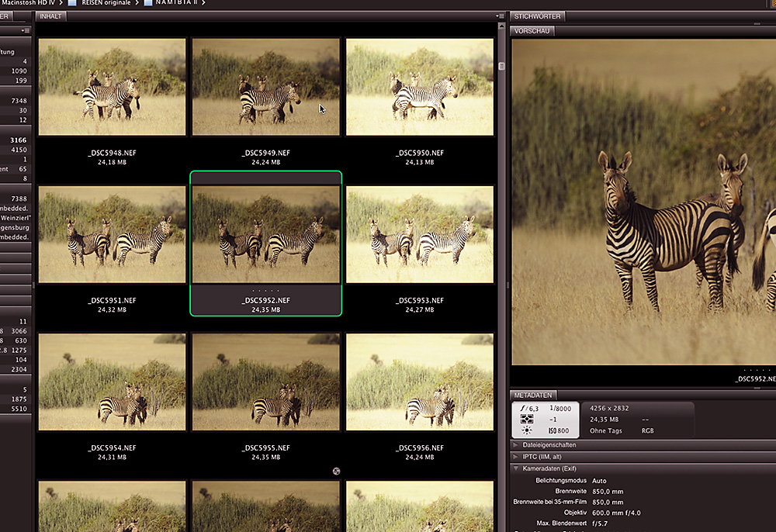Click the 5510 filter count
Image resolution: width=776 pixels, height=532 pixels.
click(x=19, y=409)
